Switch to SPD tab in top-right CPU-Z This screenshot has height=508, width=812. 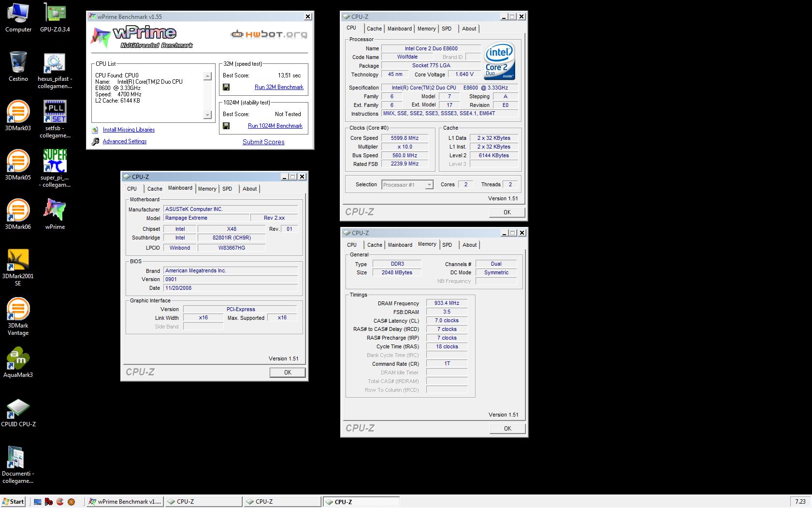(447, 29)
